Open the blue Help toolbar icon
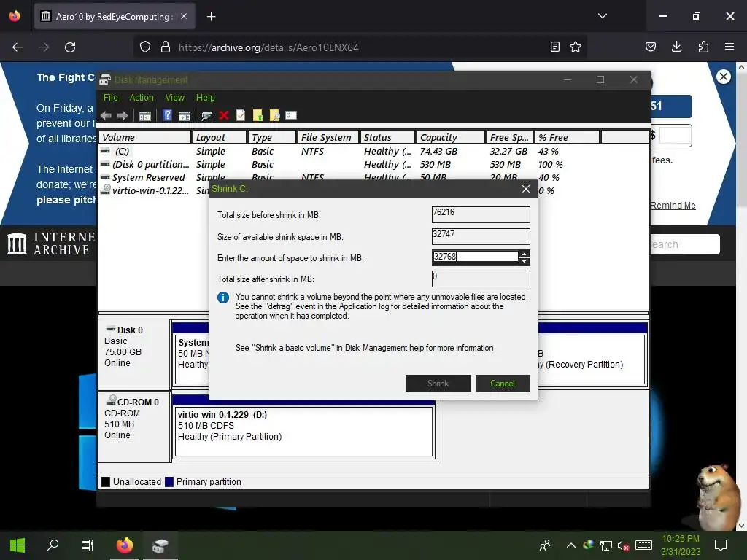This screenshot has width=747, height=560. tap(167, 116)
